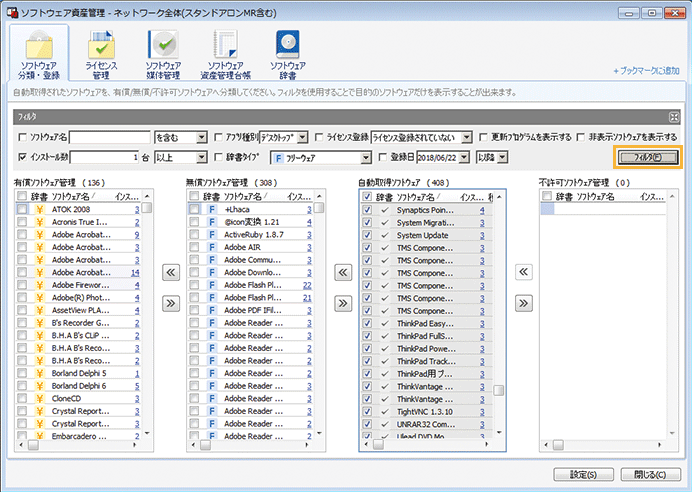The image size is (692, 492).
Task: Click the 設定(S) button
Action: tap(583, 474)
